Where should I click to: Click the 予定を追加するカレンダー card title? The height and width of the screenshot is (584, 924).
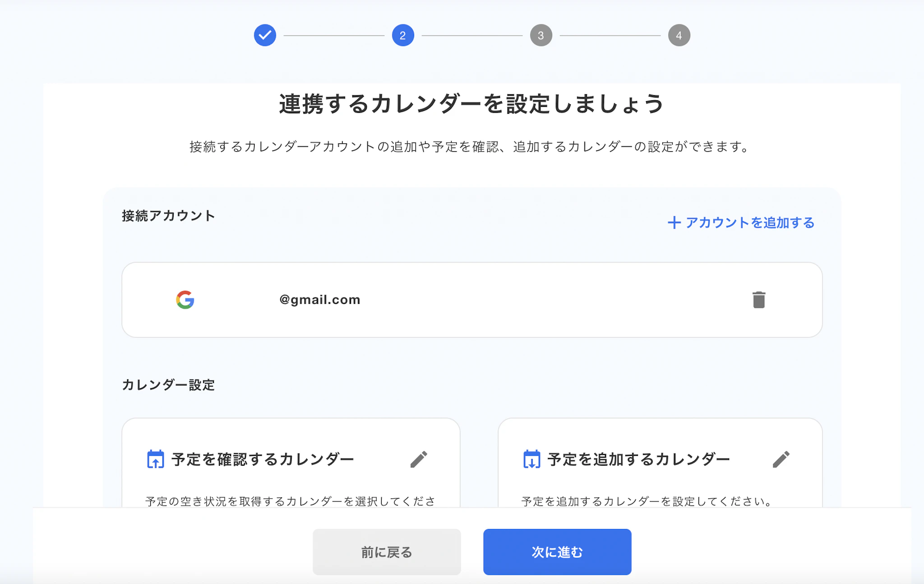pos(638,459)
